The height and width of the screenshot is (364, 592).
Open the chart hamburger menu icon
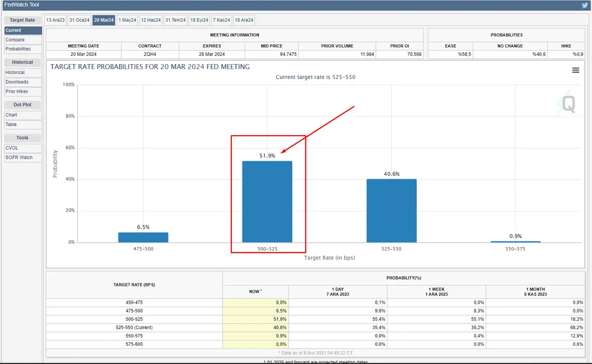pos(575,71)
